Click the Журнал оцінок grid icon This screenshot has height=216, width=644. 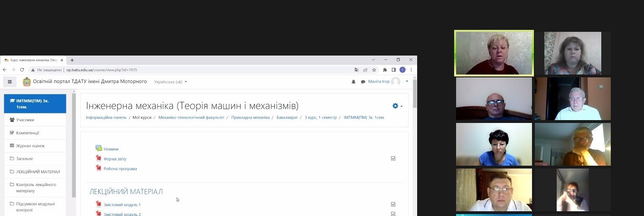pos(12,146)
